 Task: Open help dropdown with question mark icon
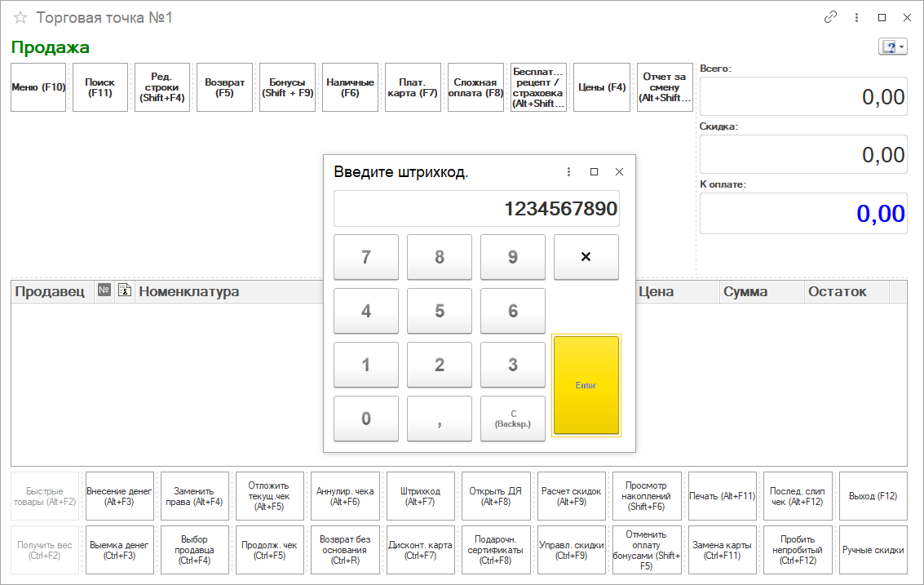[x=892, y=47]
